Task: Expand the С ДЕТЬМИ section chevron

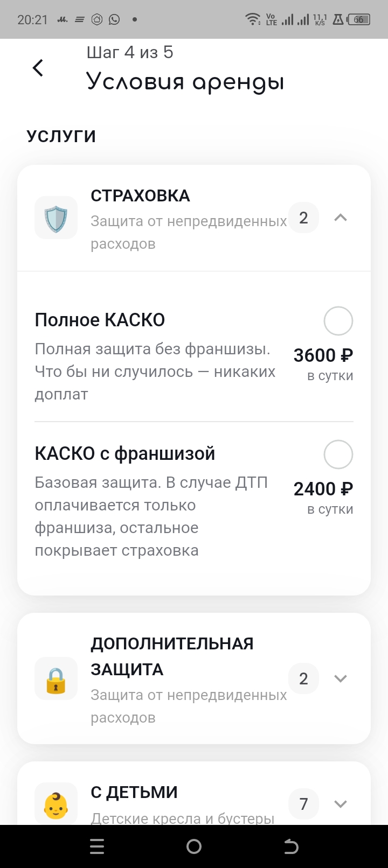Action: click(340, 804)
